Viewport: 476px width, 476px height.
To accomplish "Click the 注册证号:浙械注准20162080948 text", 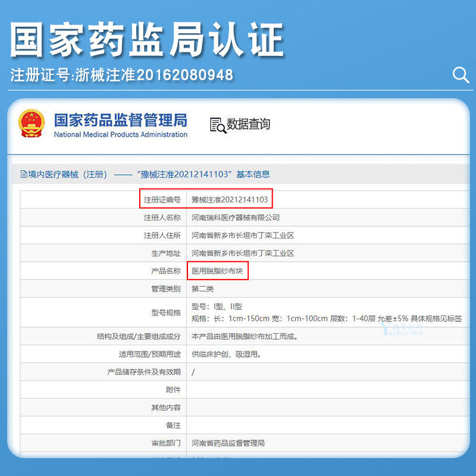I will [122, 75].
